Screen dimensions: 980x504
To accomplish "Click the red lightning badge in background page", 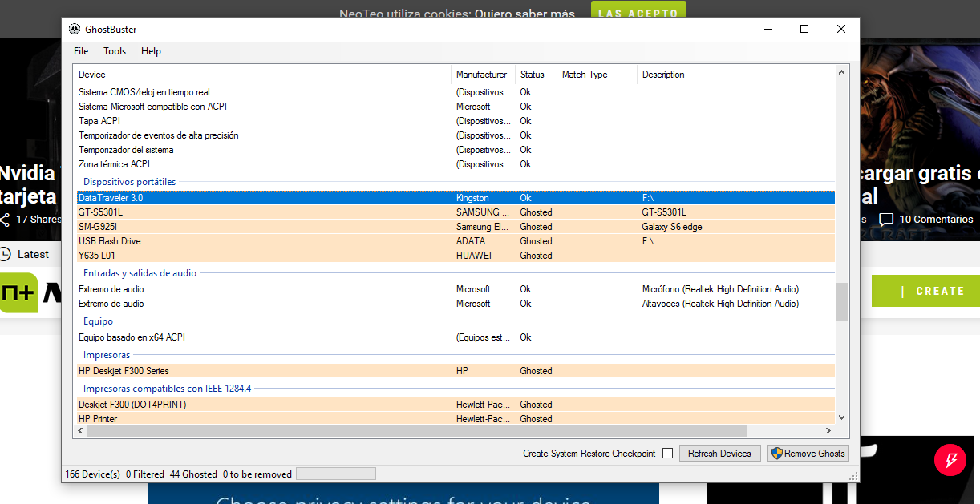I will pos(950,461).
